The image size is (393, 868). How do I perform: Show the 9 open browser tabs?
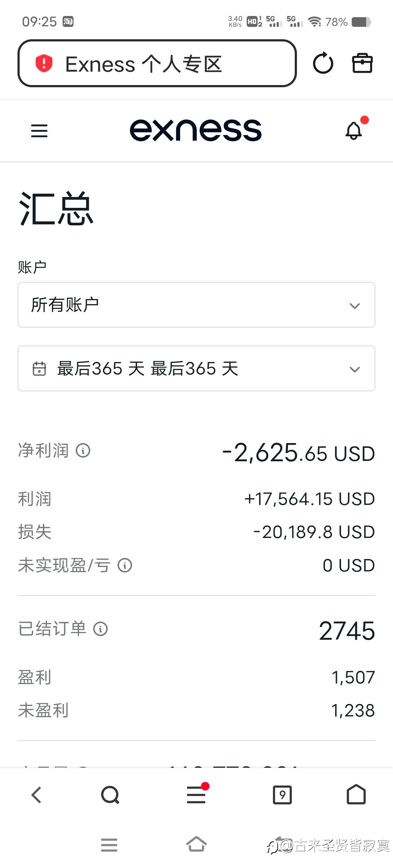point(282,795)
